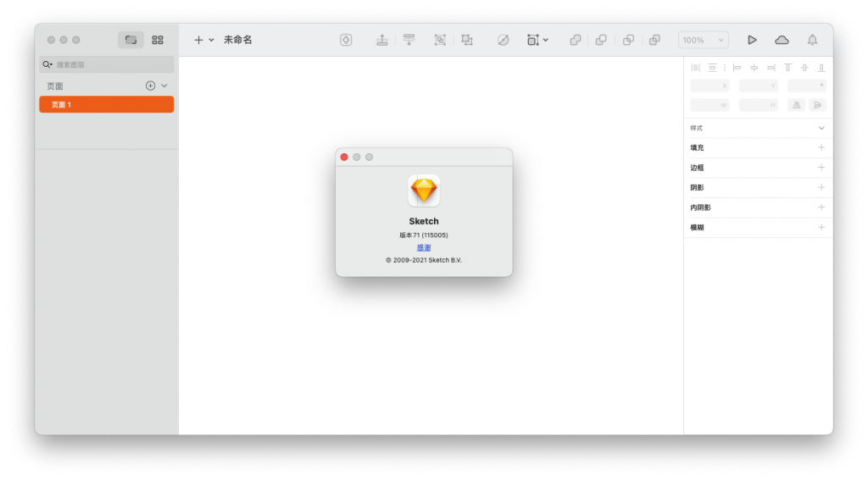This screenshot has height=481, width=868.
Task: Click the 搜索图层 layer search field
Action: click(x=106, y=64)
